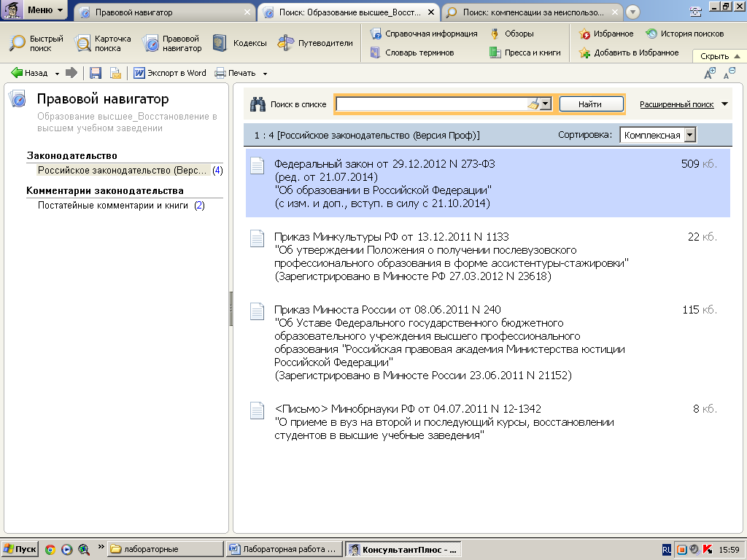Export list to Word
This screenshot has height=560, width=747.
pos(169,73)
